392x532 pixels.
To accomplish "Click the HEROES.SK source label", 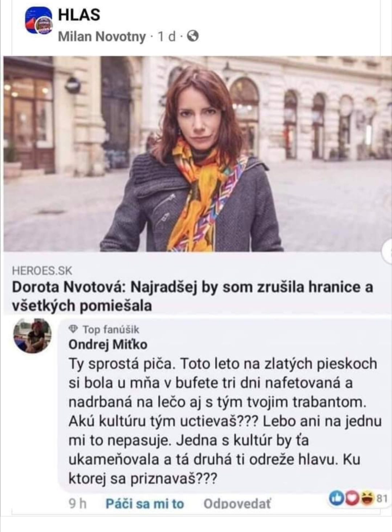I will [42, 270].
